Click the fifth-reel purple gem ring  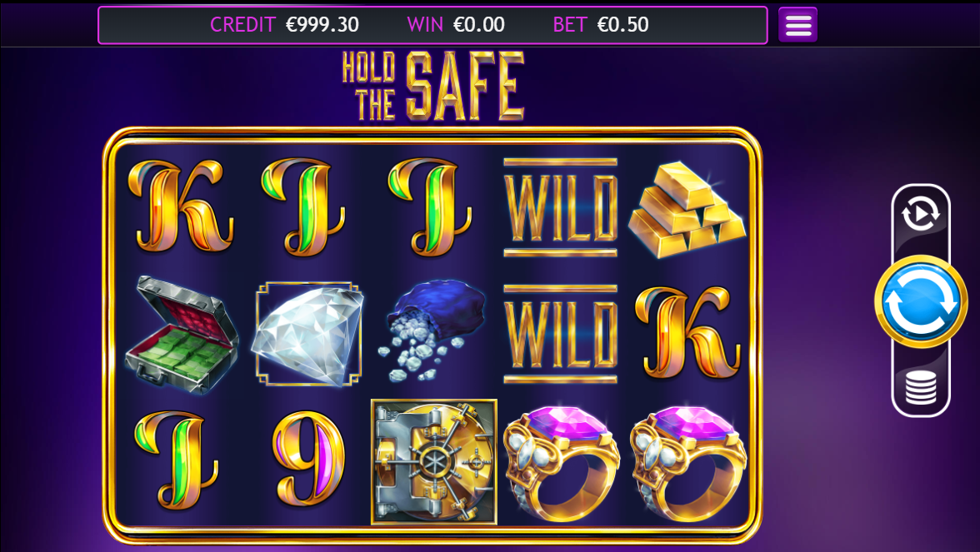[x=687, y=463]
